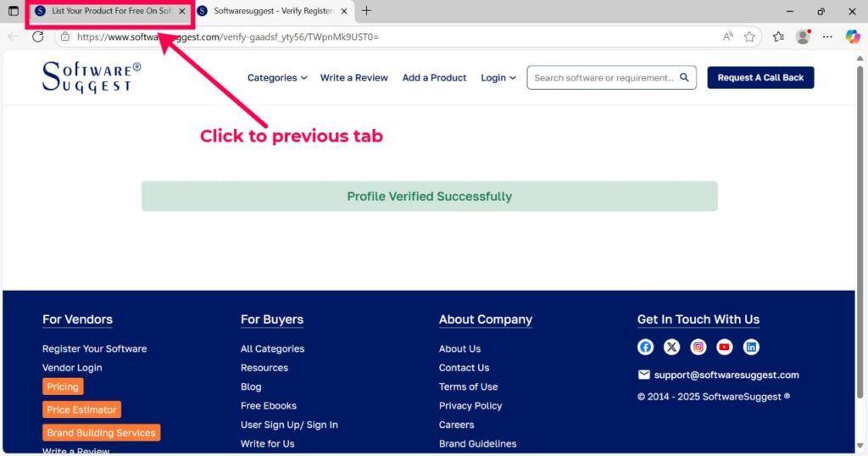The height and width of the screenshot is (456, 868).
Task: Close the List Your Product tab
Action: pos(182,11)
